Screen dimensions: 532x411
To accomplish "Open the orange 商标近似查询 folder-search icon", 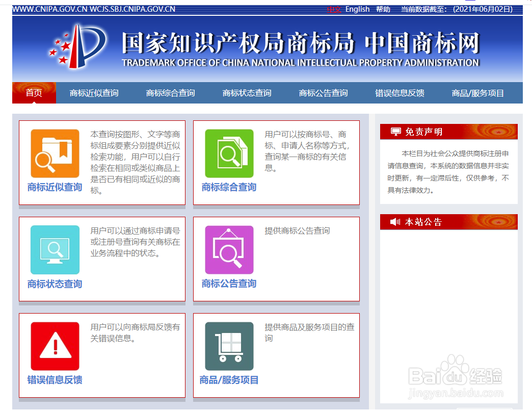I will pyautogui.click(x=55, y=153).
